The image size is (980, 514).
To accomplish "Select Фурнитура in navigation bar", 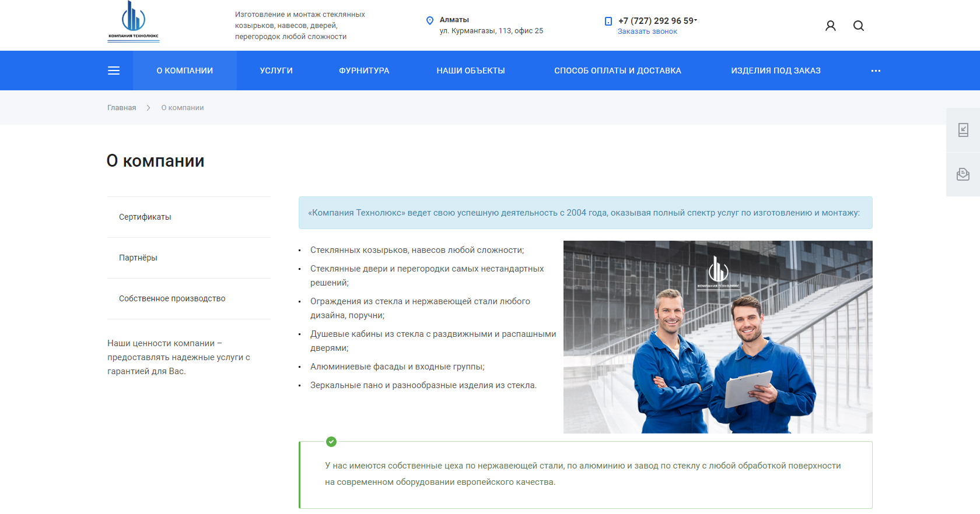I will (364, 71).
